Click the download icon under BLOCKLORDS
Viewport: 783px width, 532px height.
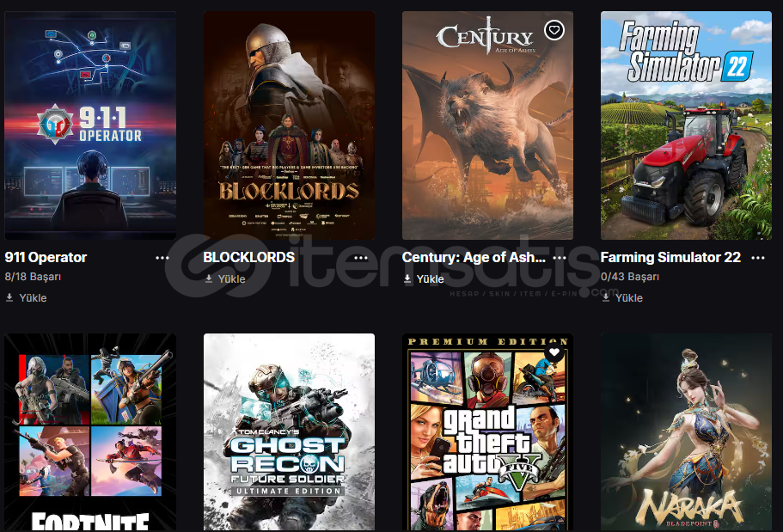209,278
